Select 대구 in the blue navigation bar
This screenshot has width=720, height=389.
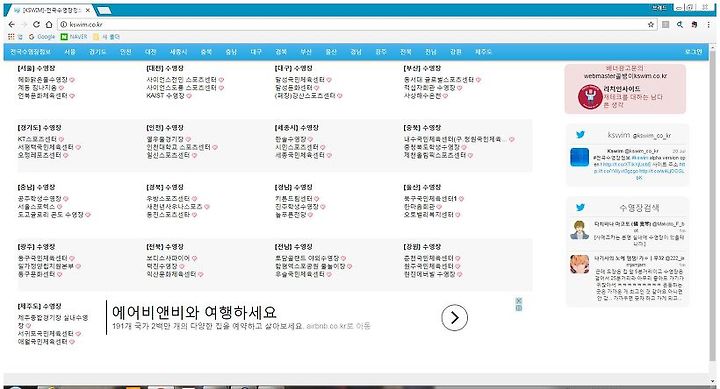[256, 52]
